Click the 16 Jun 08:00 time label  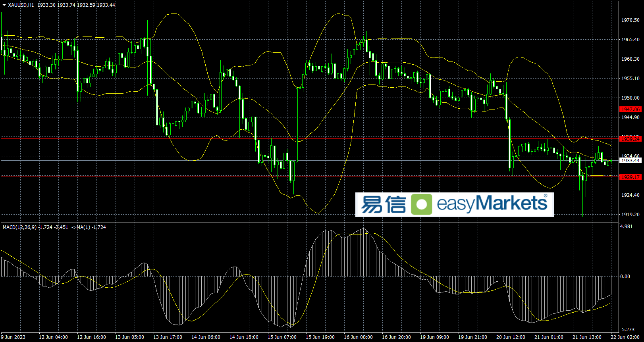coord(358,337)
